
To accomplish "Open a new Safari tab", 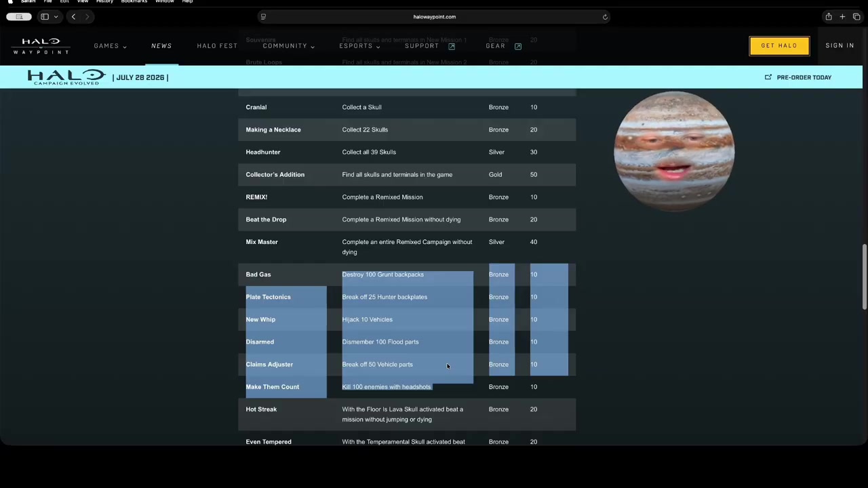I will coord(842,17).
